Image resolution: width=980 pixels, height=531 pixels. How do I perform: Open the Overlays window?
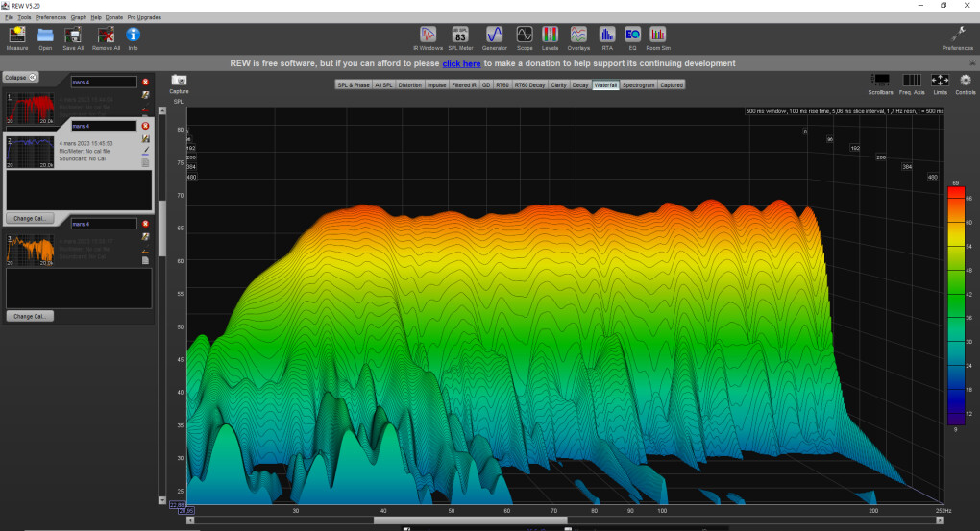tap(578, 35)
